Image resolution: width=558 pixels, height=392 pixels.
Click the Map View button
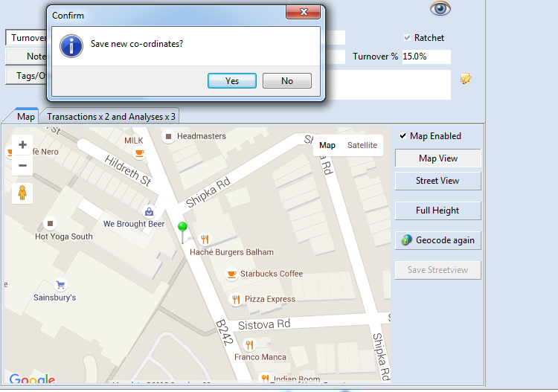438,158
